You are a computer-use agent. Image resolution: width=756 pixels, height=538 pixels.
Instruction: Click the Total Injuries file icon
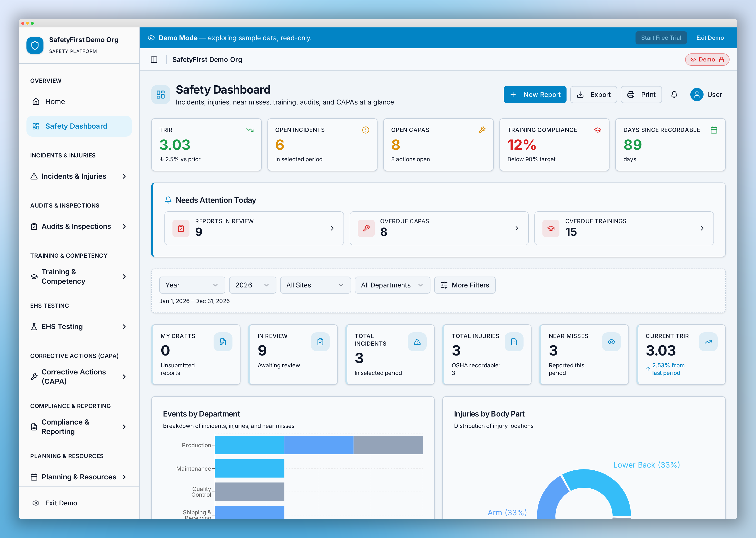tap(514, 342)
